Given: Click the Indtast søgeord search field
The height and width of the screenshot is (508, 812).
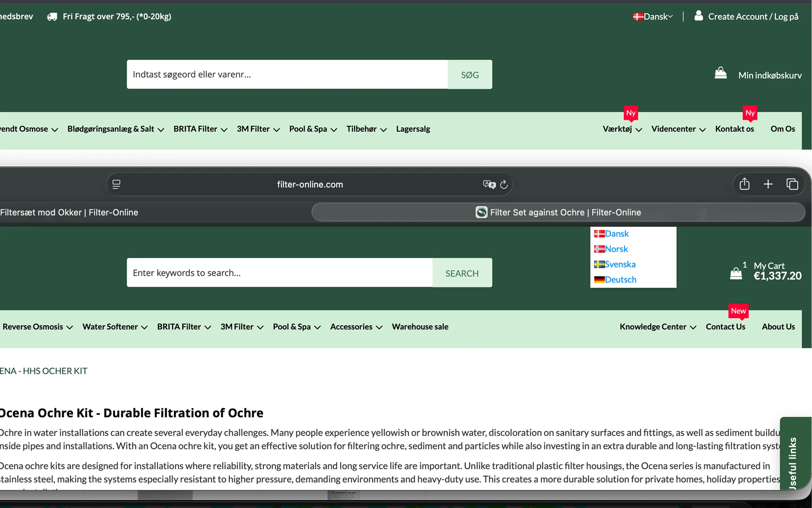Looking at the screenshot, I should click(x=287, y=74).
